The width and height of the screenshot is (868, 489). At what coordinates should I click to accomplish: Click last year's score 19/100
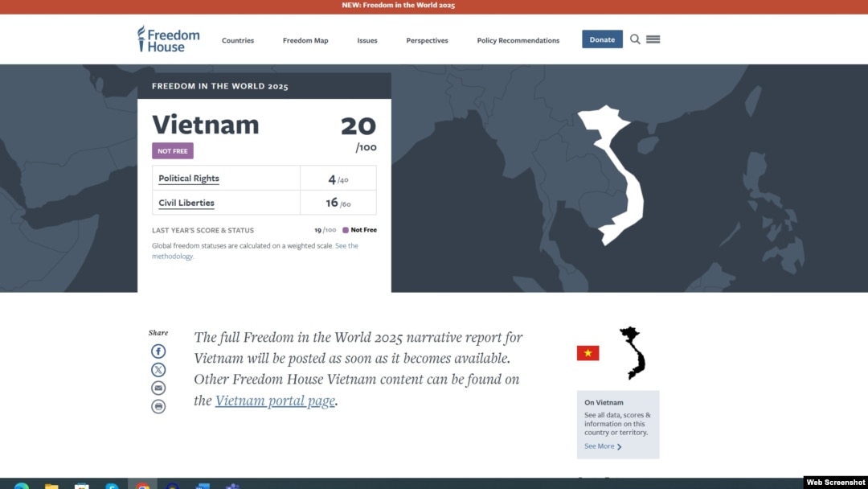point(325,230)
